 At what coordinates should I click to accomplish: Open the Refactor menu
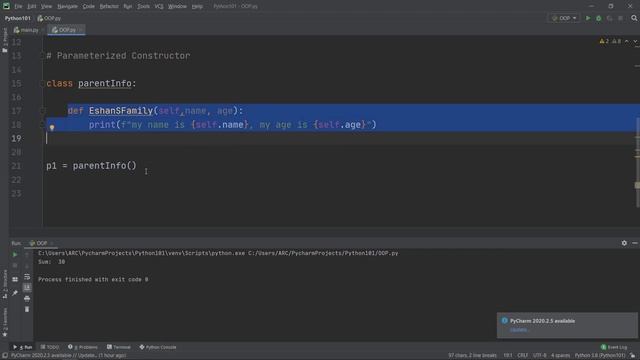point(109,6)
